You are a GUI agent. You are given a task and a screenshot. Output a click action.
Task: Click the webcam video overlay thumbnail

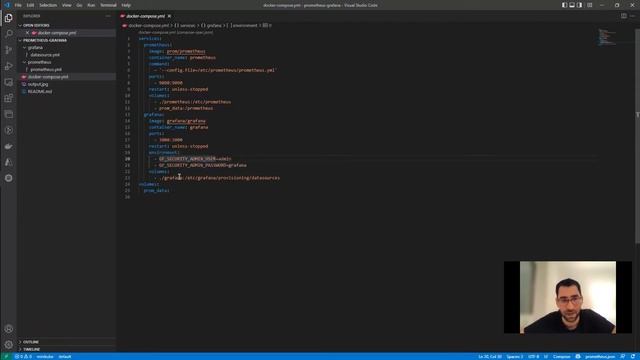(568, 297)
